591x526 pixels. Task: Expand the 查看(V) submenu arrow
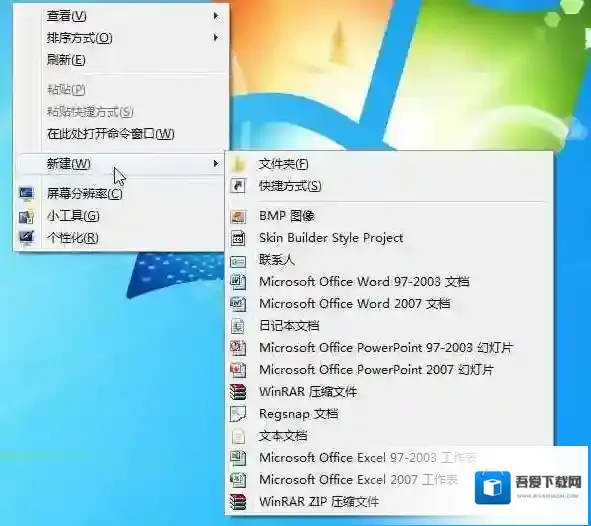coord(216,16)
